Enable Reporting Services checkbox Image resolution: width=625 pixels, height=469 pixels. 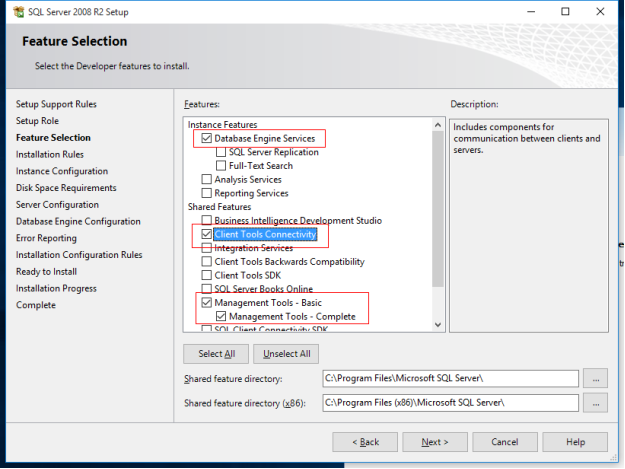pyautogui.click(x=207, y=193)
